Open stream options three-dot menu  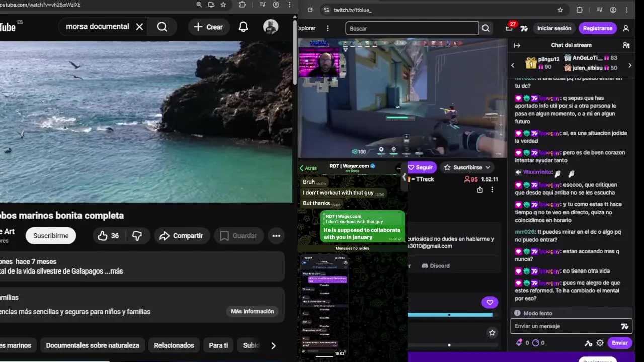coord(492,190)
